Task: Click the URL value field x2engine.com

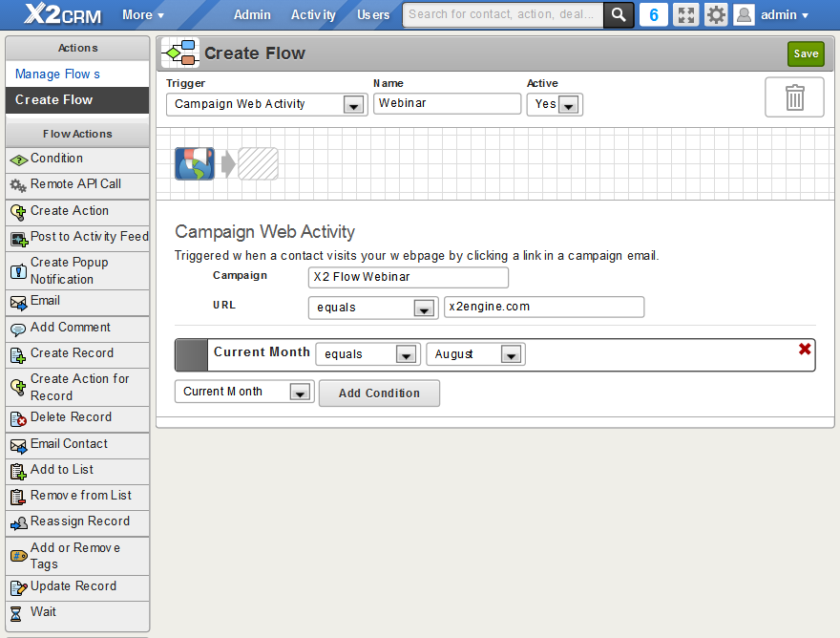Action: click(544, 307)
